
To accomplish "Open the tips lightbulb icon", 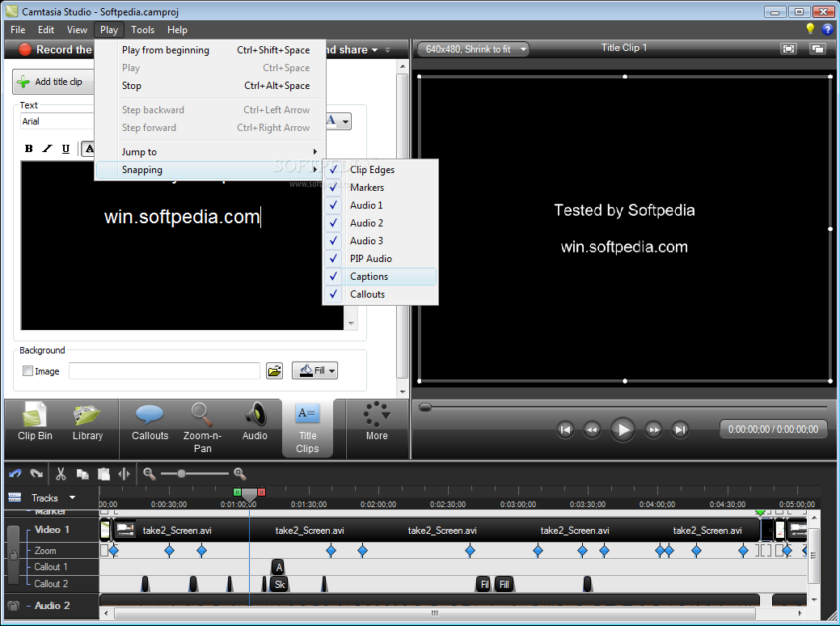I will tap(810, 29).
